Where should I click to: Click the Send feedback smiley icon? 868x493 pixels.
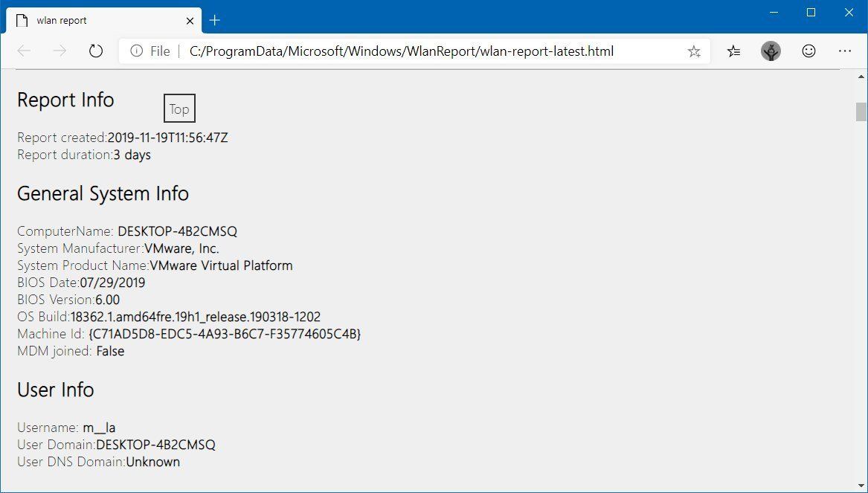(x=808, y=51)
